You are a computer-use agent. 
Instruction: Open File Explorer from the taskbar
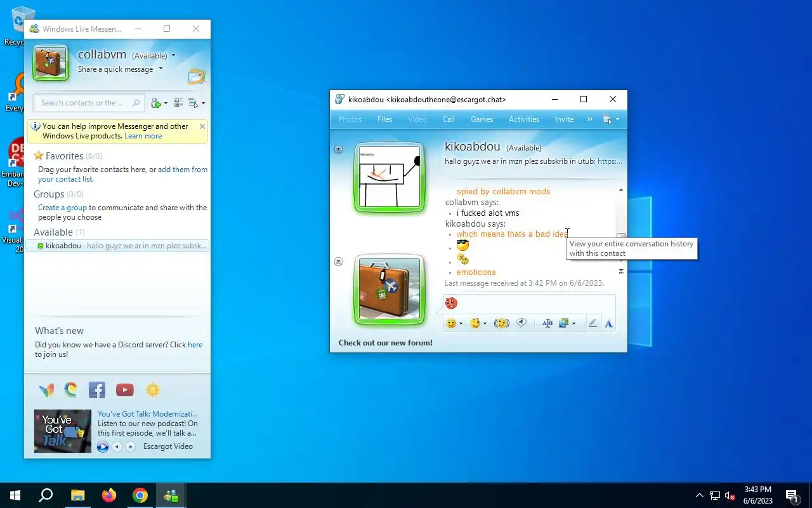click(x=77, y=495)
